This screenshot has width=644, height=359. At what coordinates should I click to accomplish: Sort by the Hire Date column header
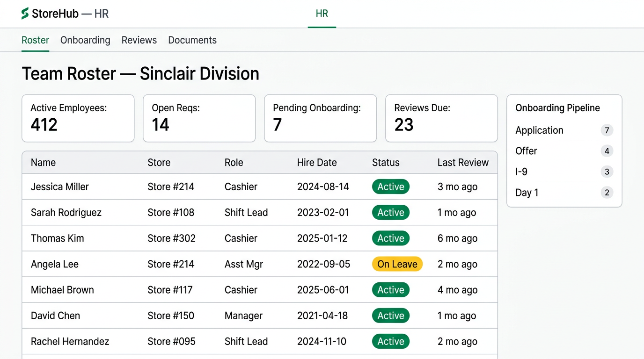pyautogui.click(x=317, y=163)
